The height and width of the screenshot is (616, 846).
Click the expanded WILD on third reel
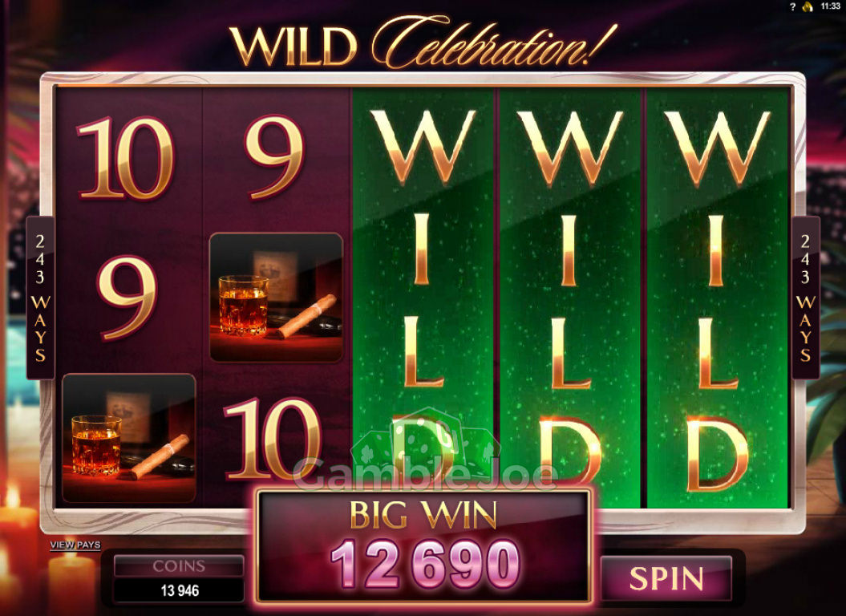click(x=423, y=298)
